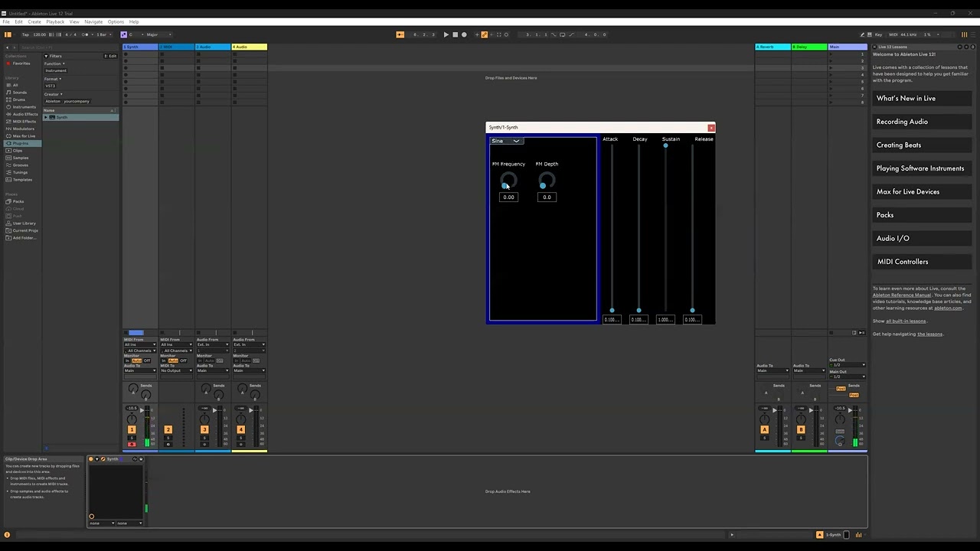Click the Ableton Reference Manual link

click(902, 295)
